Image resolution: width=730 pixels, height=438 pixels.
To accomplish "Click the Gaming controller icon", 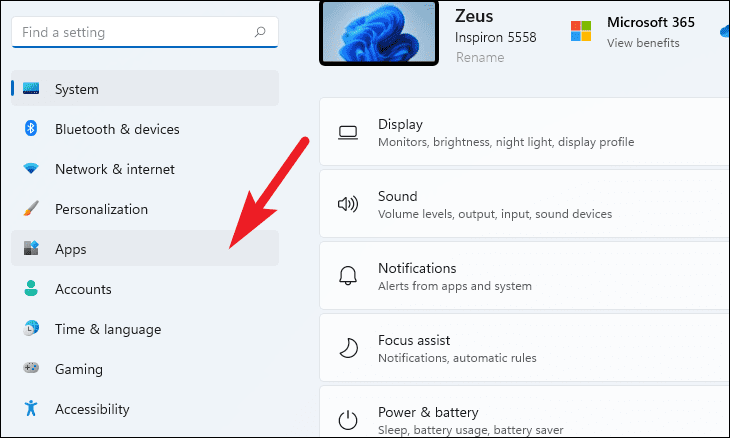I will click(31, 368).
